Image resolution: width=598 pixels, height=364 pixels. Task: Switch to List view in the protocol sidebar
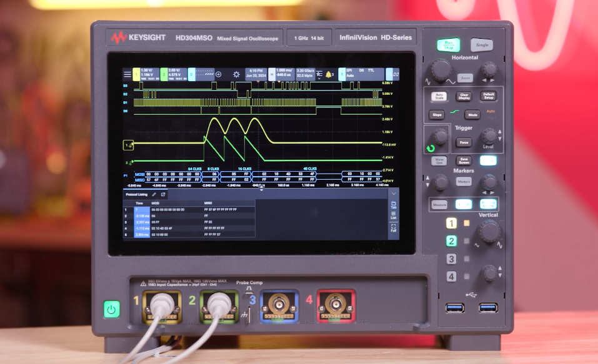click(394, 214)
